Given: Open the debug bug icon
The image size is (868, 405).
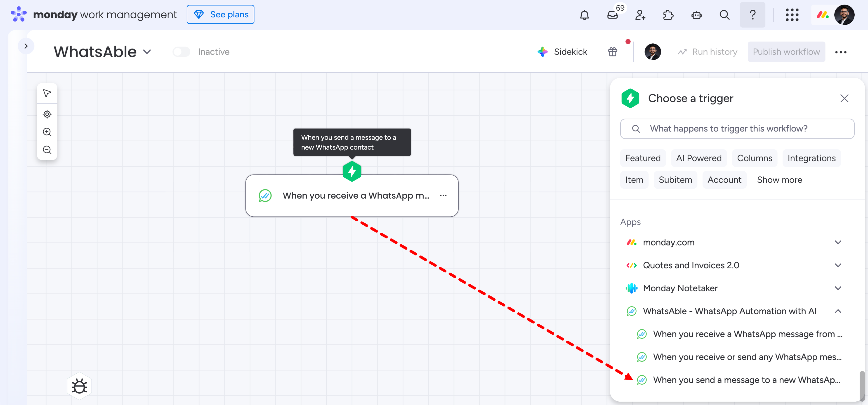Looking at the screenshot, I should pyautogui.click(x=80, y=386).
